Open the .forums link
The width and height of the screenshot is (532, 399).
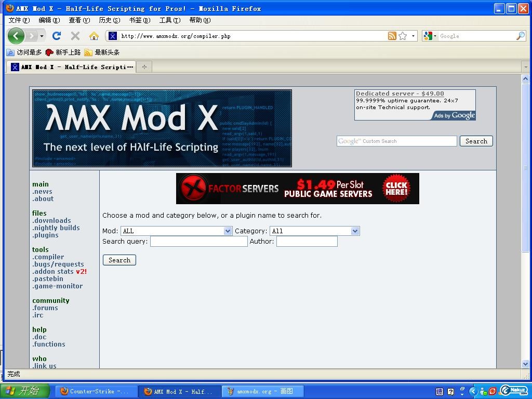(x=45, y=308)
